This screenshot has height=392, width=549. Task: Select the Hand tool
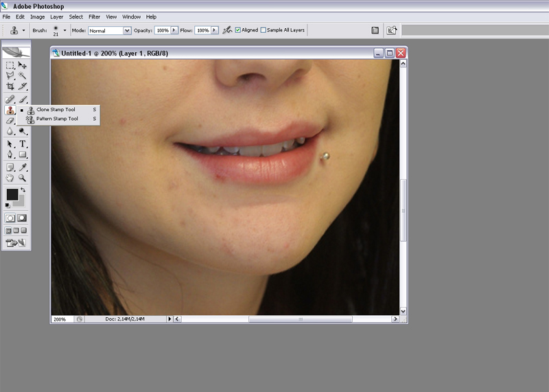pyautogui.click(x=10, y=178)
